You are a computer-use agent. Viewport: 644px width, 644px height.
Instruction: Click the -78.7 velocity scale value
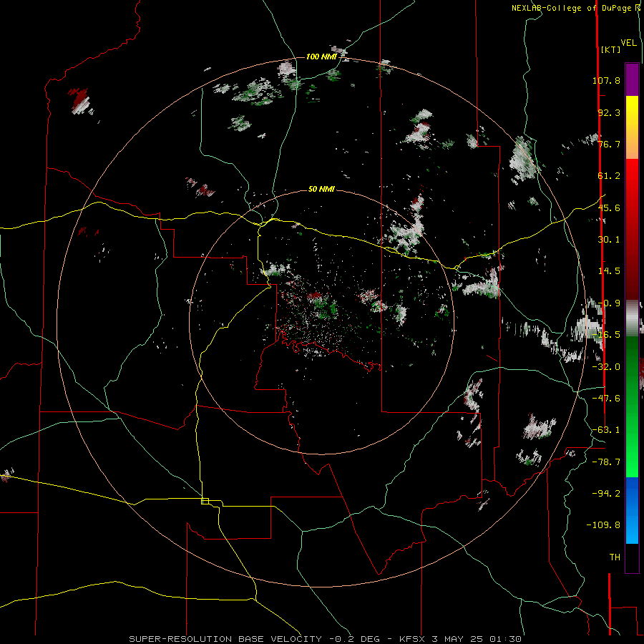click(606, 462)
